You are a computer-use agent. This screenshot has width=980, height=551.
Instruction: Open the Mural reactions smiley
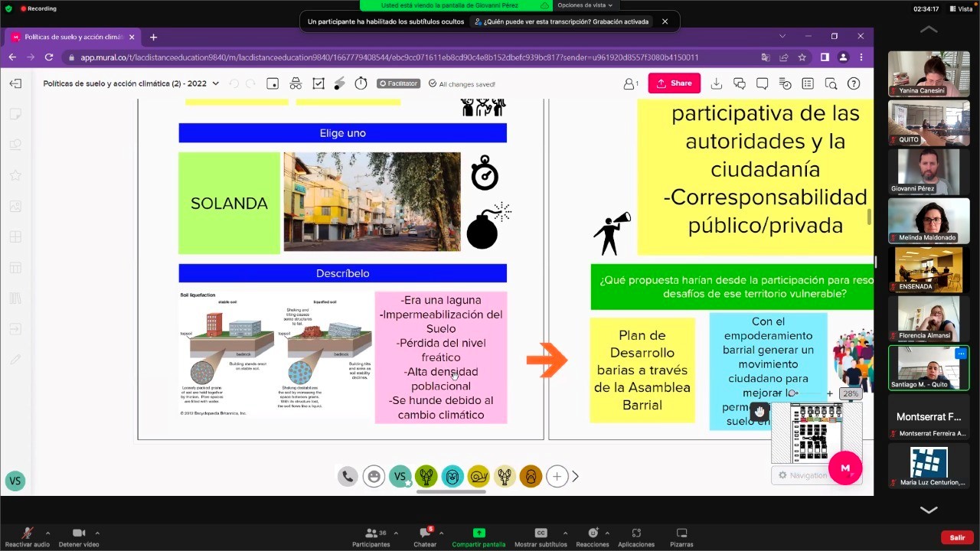pos(374,476)
